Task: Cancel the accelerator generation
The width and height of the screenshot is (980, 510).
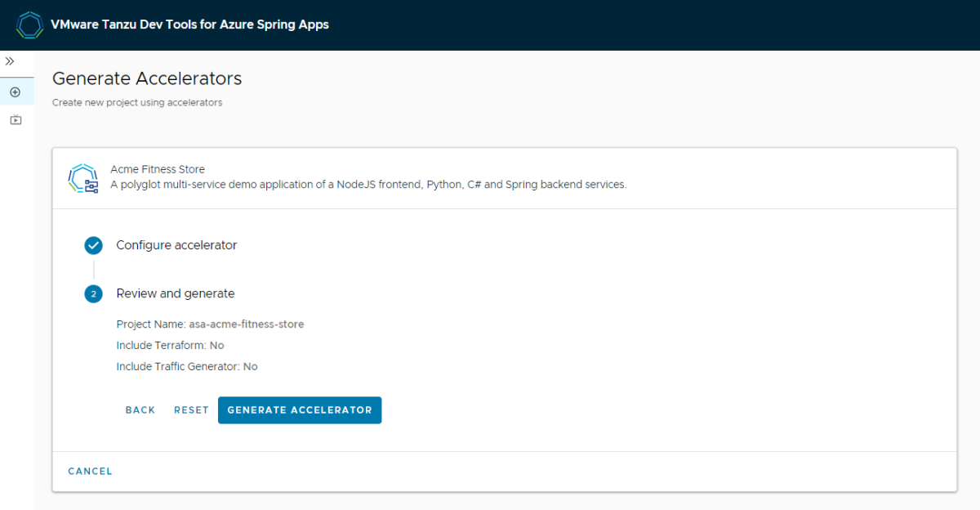Action: click(x=90, y=472)
